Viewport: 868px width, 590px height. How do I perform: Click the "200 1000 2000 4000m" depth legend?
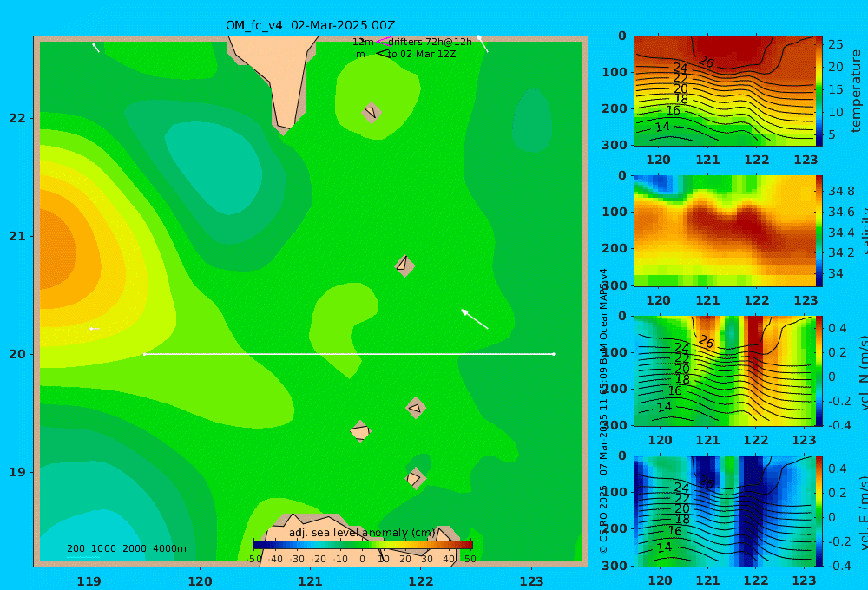(126, 548)
